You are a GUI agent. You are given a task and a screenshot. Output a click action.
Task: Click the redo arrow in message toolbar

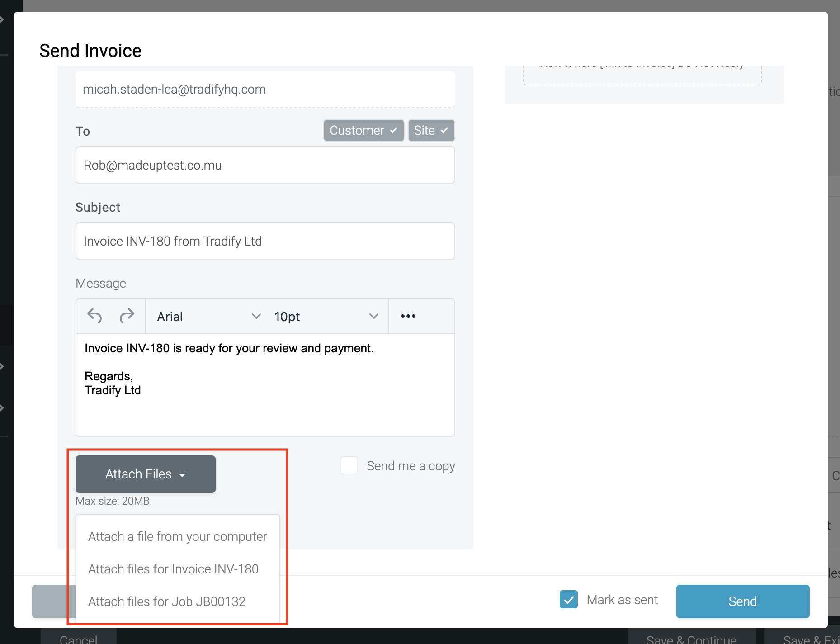point(127,316)
